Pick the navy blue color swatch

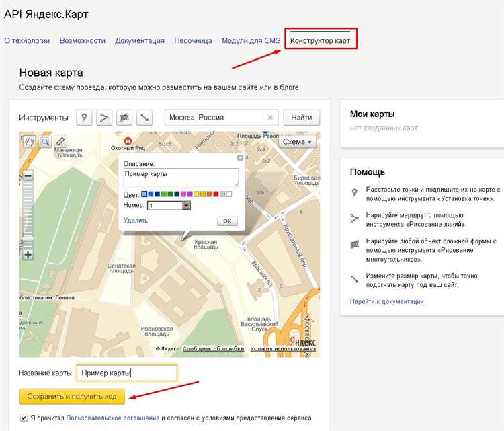[157, 194]
